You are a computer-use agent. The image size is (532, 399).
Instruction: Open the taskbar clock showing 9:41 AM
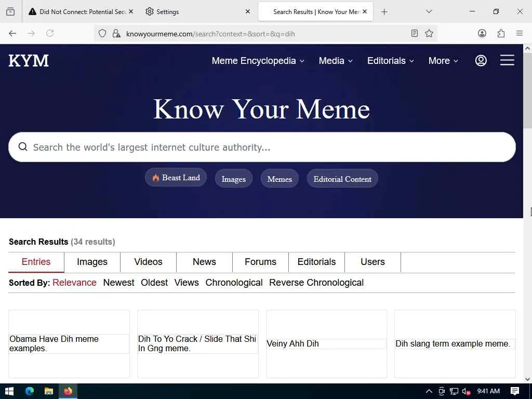point(488,391)
